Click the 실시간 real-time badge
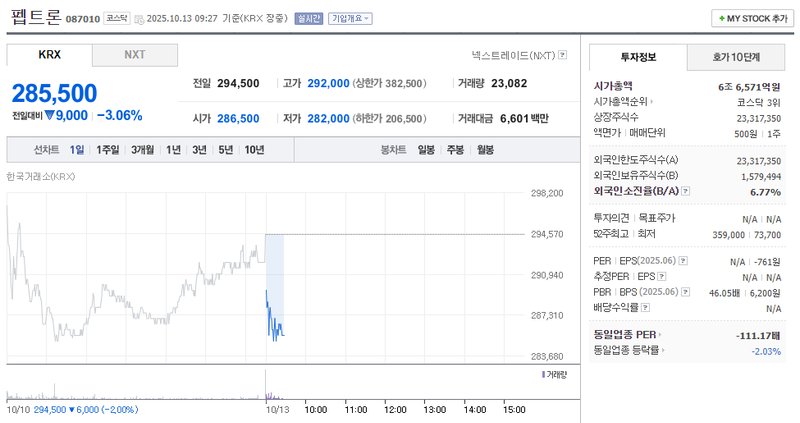Viewport: 800px width, 423px height. click(308, 18)
